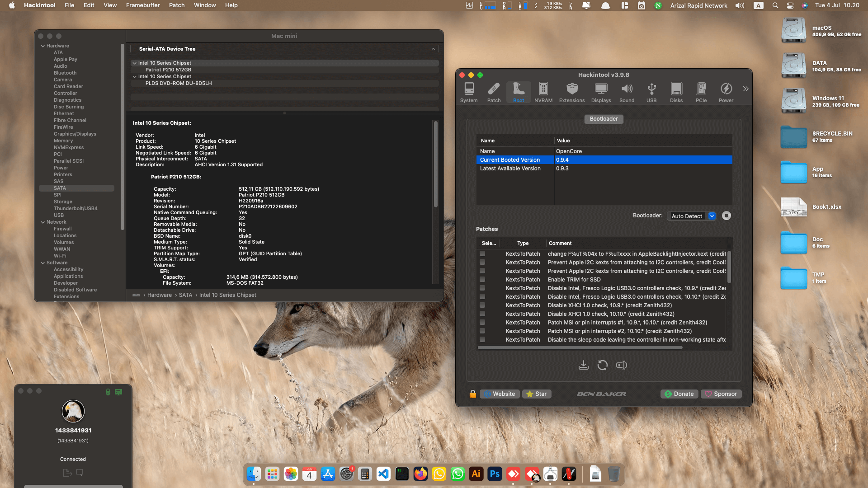Open Visual Studio Code from the Dock
The image size is (868, 488).
(383, 474)
